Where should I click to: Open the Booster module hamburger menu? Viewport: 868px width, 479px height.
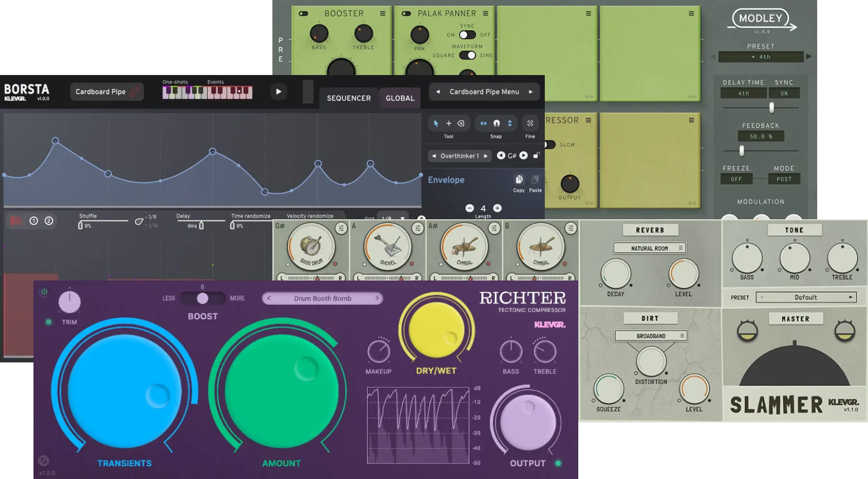pyautogui.click(x=383, y=13)
